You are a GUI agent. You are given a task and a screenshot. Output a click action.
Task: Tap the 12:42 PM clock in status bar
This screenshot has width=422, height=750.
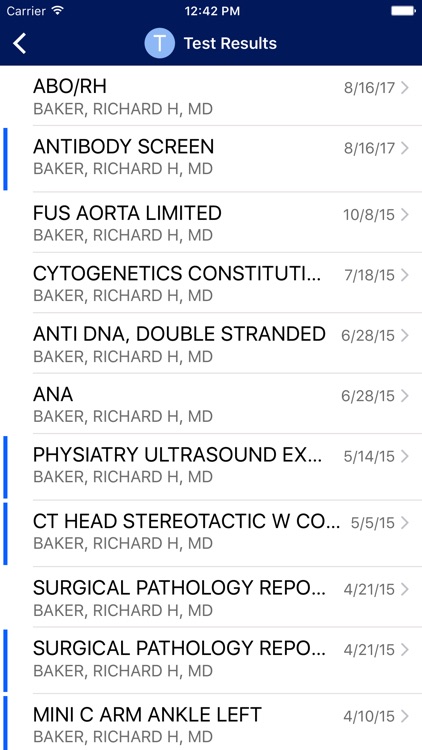(212, 11)
